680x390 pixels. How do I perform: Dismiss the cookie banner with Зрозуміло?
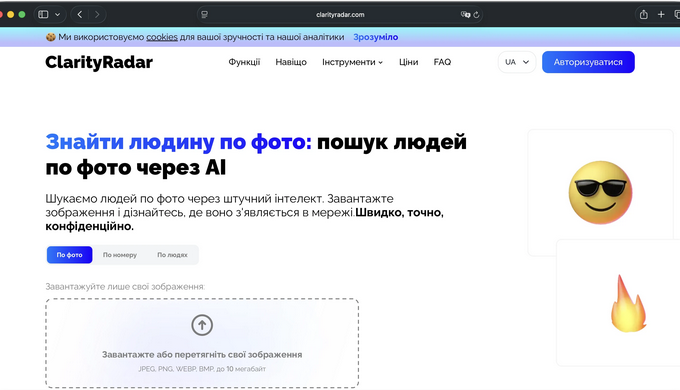point(376,37)
